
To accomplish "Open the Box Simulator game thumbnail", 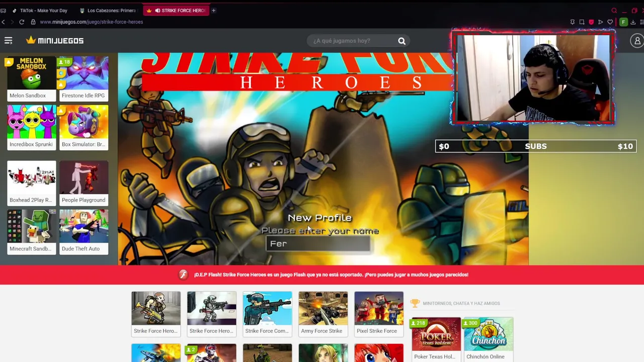I will pyautogui.click(x=84, y=127).
